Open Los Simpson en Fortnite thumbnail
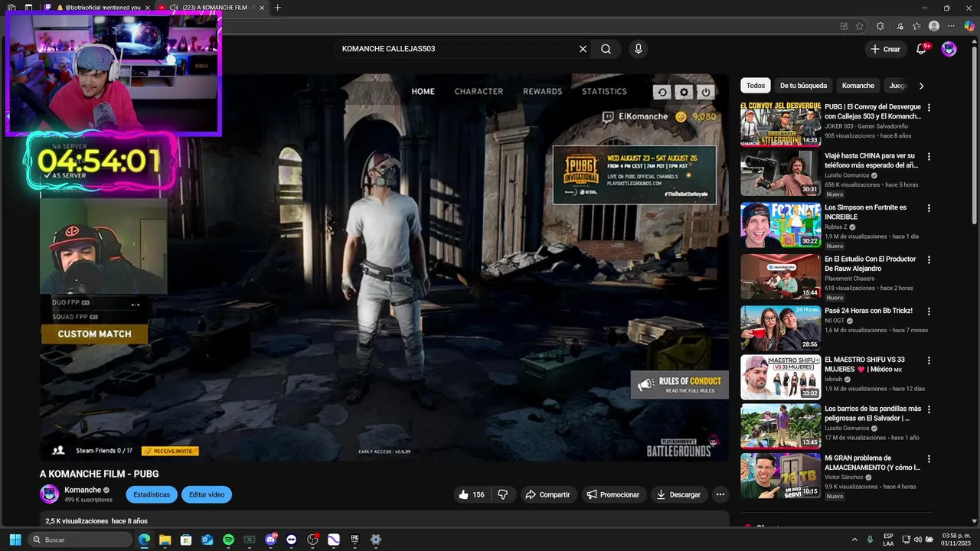The image size is (980, 551). pos(780,224)
